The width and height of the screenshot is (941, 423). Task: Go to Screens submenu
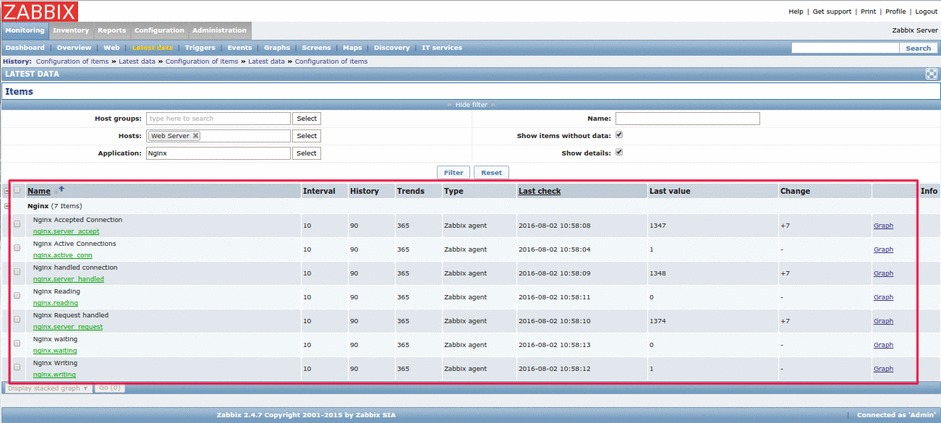pos(316,48)
